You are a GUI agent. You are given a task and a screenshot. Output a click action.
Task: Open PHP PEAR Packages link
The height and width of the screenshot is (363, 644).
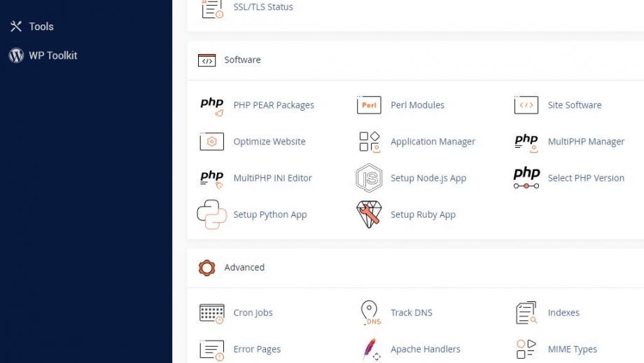pos(274,105)
